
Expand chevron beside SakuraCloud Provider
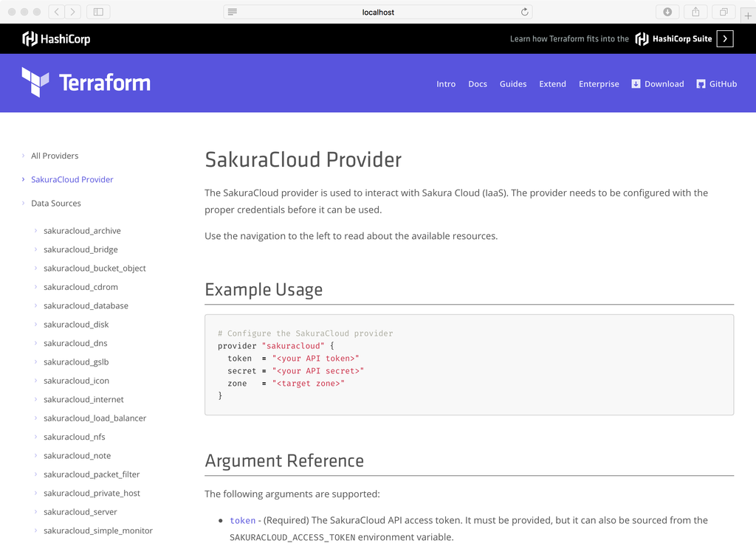coord(23,179)
